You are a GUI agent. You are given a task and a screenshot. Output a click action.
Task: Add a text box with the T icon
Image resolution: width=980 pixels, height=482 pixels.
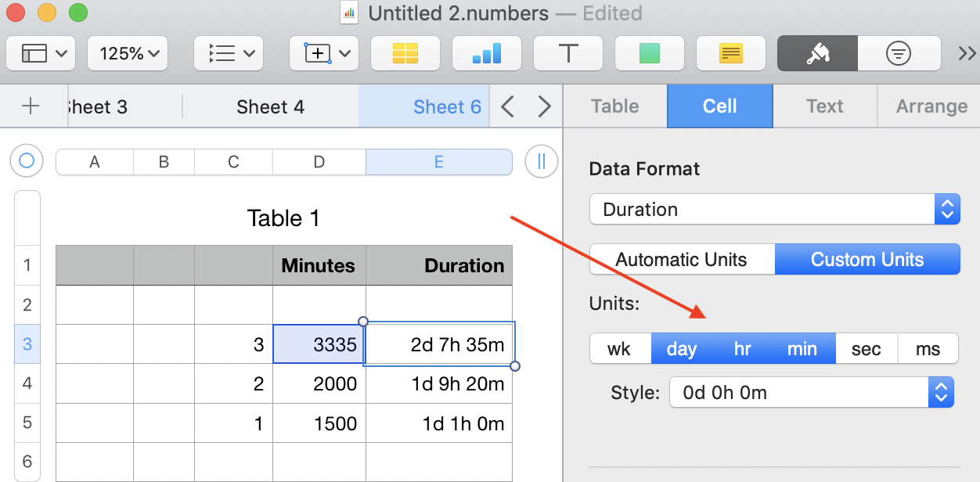tap(567, 53)
